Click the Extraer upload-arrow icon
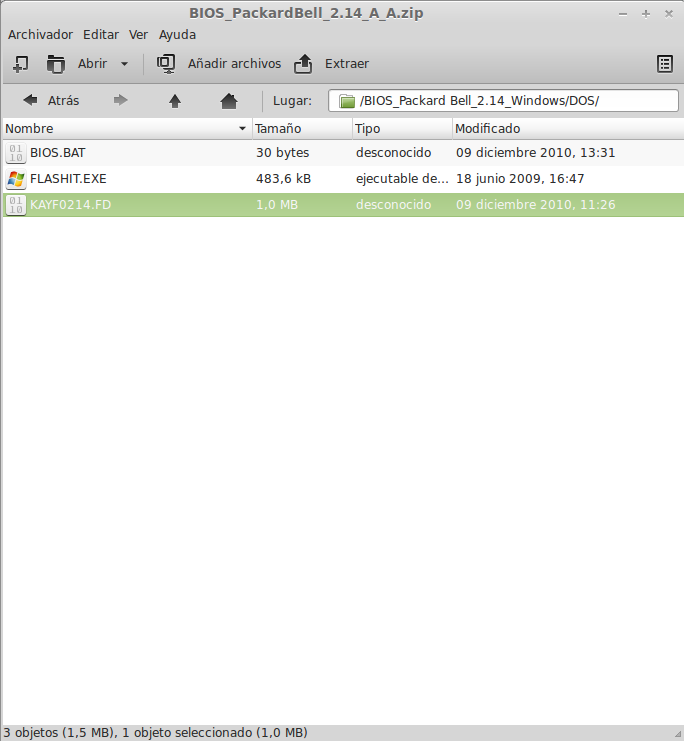The width and height of the screenshot is (684, 741). [303, 64]
